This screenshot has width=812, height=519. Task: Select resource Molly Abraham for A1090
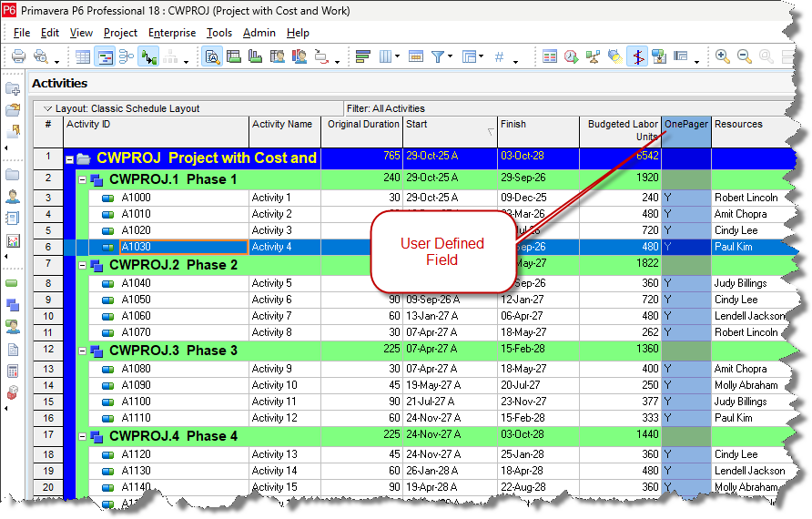(x=746, y=385)
